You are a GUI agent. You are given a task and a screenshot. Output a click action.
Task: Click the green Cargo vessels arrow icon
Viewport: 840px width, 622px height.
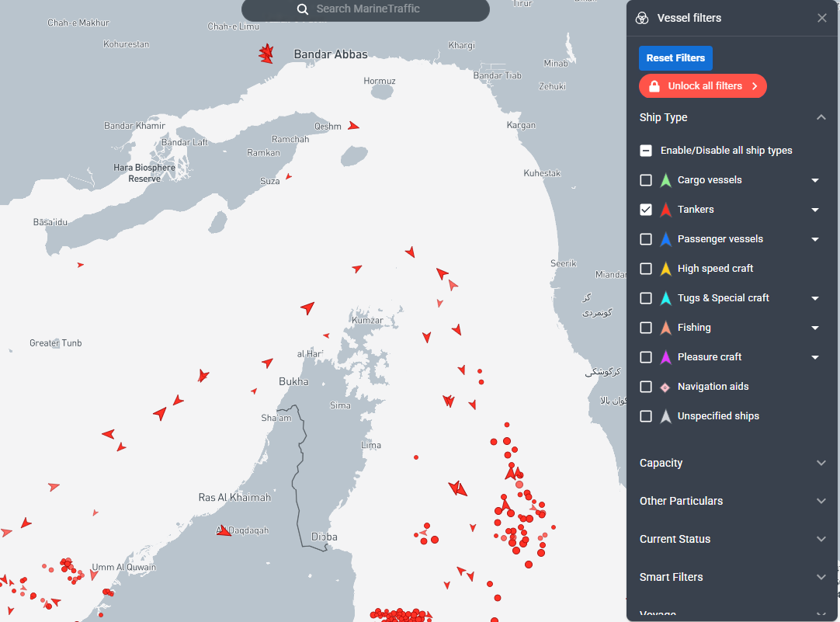(665, 180)
